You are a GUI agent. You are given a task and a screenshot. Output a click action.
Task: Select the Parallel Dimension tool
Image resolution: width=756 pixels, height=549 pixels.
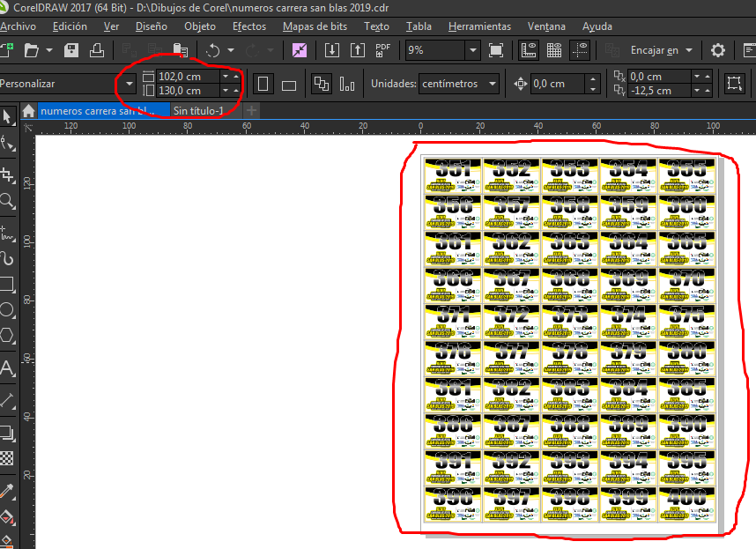click(x=7, y=399)
